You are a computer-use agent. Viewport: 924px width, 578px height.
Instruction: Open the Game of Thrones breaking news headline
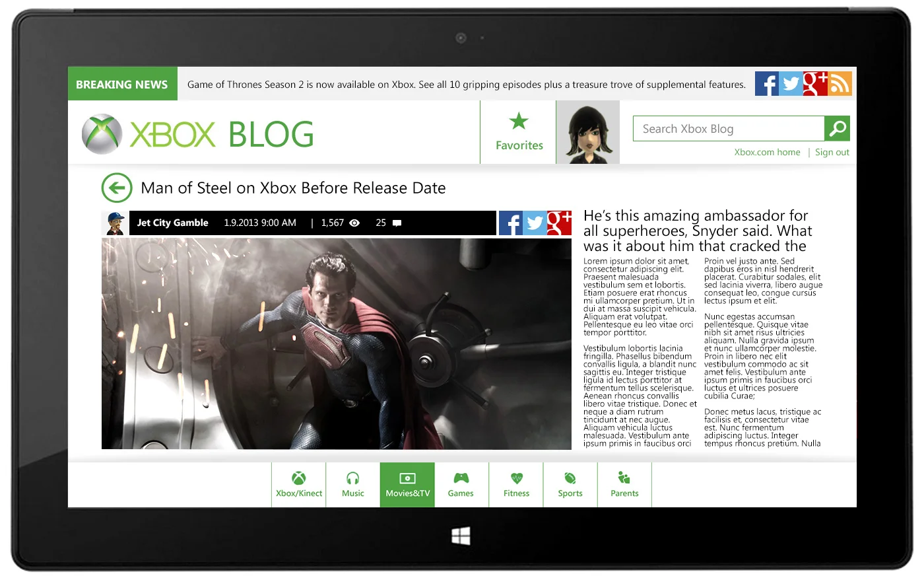point(466,85)
